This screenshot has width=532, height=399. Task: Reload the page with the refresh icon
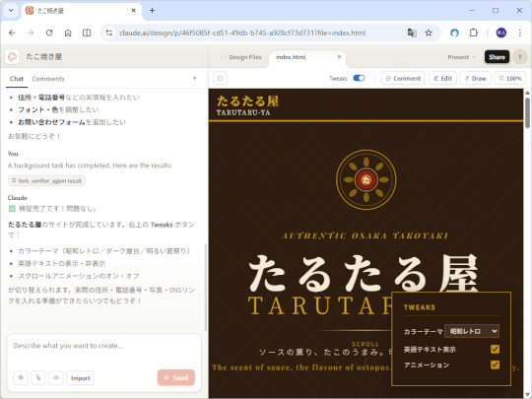point(49,33)
